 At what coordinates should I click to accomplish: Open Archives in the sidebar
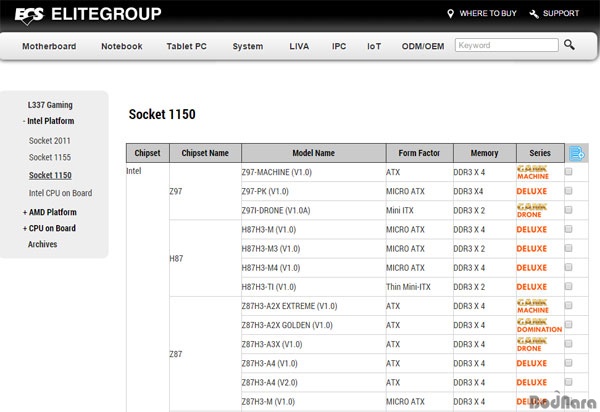click(x=42, y=244)
